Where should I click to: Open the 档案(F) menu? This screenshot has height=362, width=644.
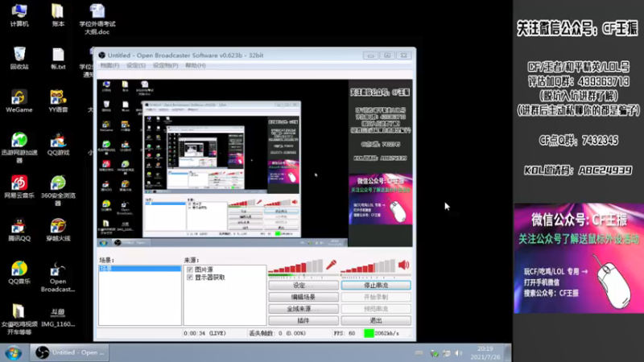[x=109, y=65]
